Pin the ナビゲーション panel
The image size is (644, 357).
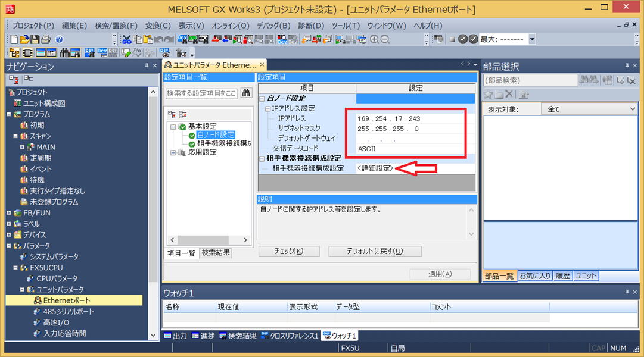point(147,65)
